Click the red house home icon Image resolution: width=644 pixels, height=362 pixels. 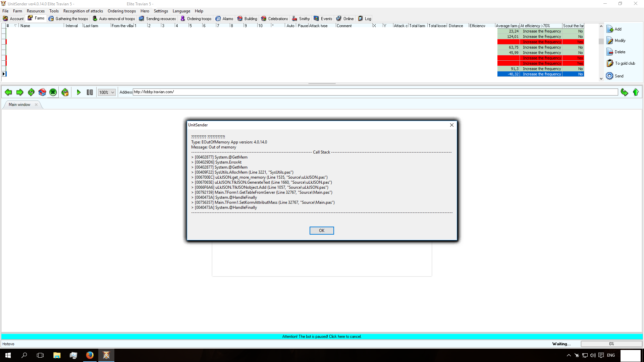42,92
